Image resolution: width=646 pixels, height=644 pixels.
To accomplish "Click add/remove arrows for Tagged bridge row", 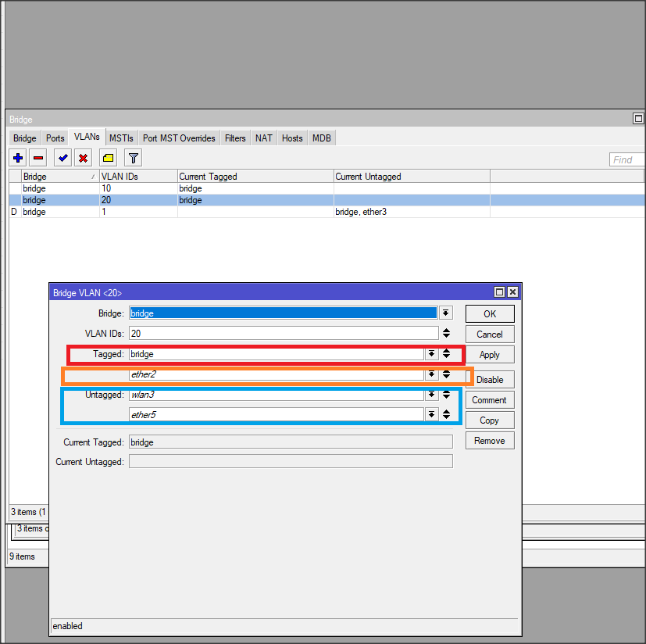I will pos(446,354).
